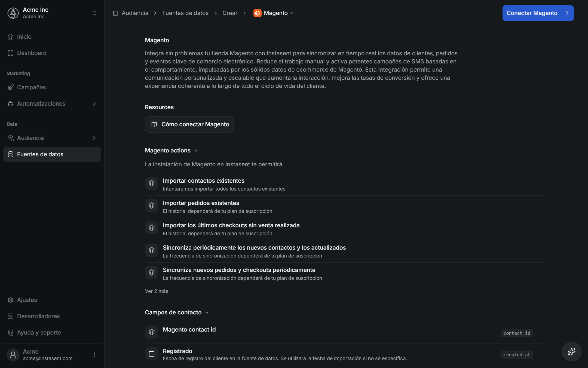Click the Registrado calendar icon
Image resolution: width=588 pixels, height=368 pixels.
point(152,354)
